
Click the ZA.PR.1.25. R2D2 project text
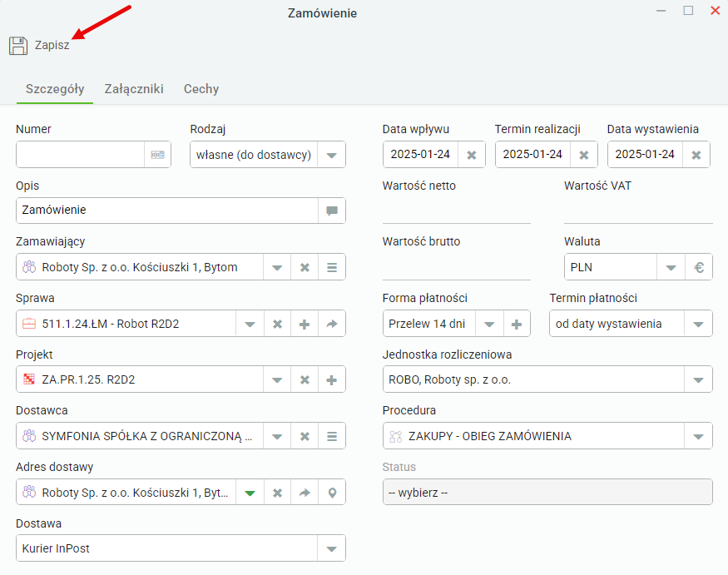tap(88, 379)
